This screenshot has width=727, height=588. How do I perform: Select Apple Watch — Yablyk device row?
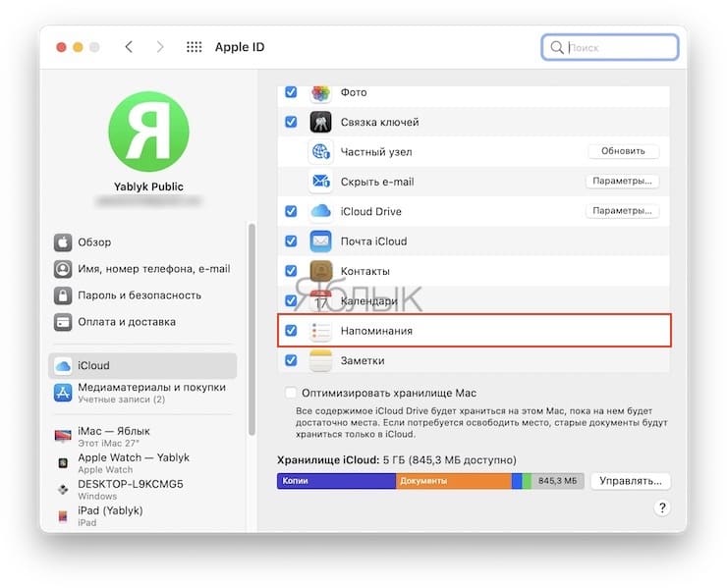(142, 463)
